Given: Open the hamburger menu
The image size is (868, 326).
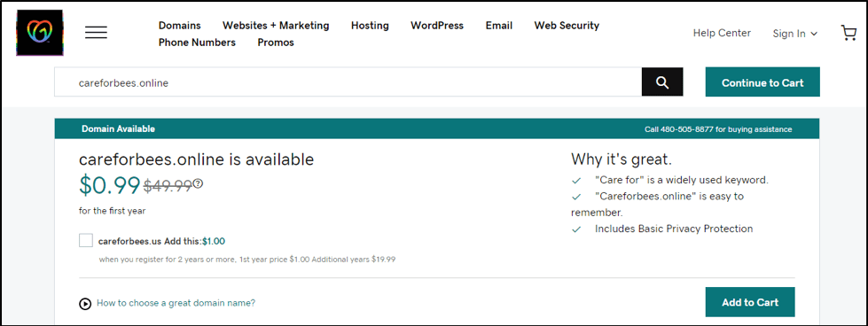Looking at the screenshot, I should tap(96, 33).
